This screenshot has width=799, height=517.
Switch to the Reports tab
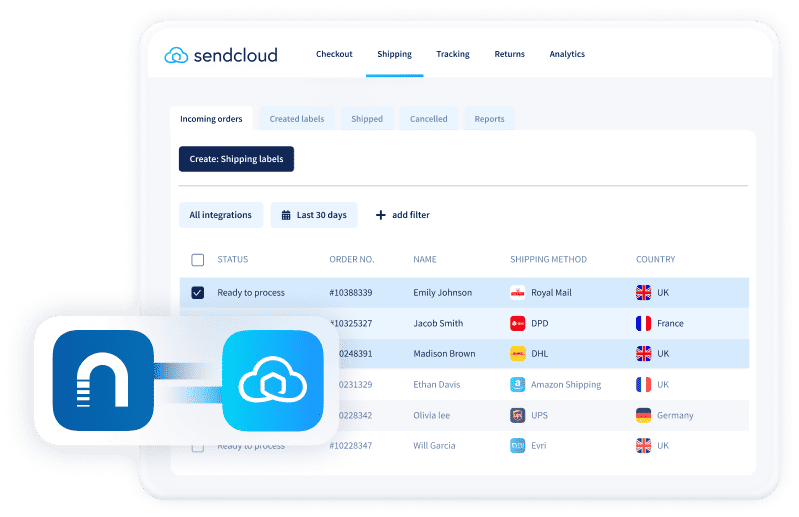[x=489, y=119]
